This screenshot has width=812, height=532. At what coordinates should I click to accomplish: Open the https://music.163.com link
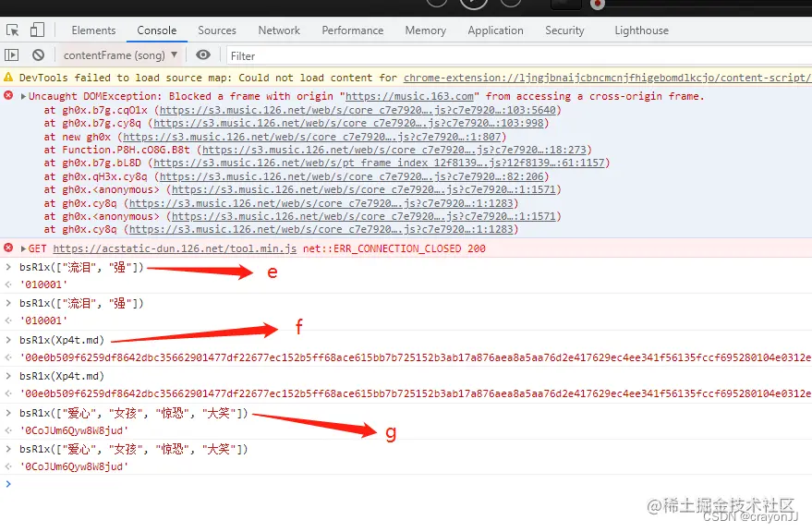409,96
